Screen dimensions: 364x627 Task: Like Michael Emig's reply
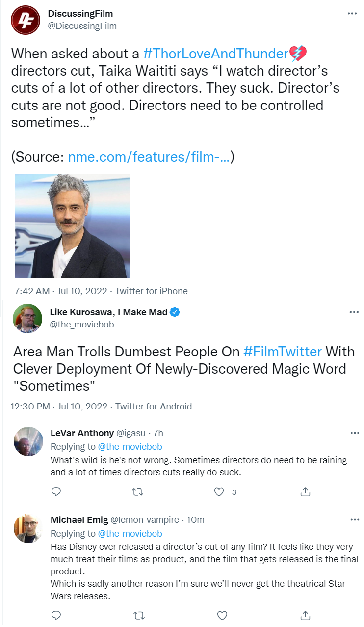coord(222,615)
